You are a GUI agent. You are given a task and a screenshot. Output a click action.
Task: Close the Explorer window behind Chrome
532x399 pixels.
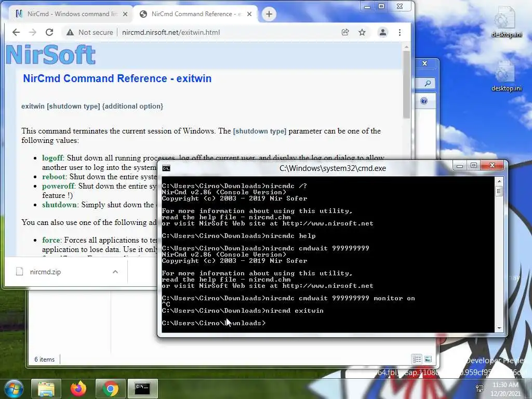click(x=425, y=63)
